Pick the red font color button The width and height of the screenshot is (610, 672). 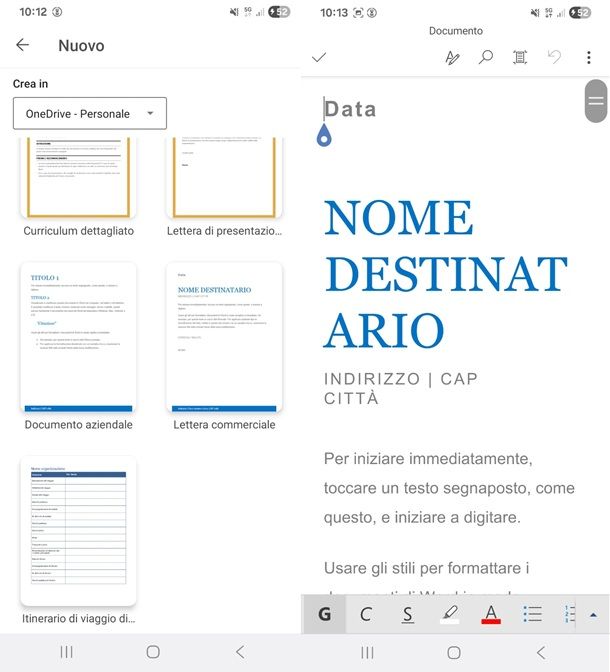[491, 614]
